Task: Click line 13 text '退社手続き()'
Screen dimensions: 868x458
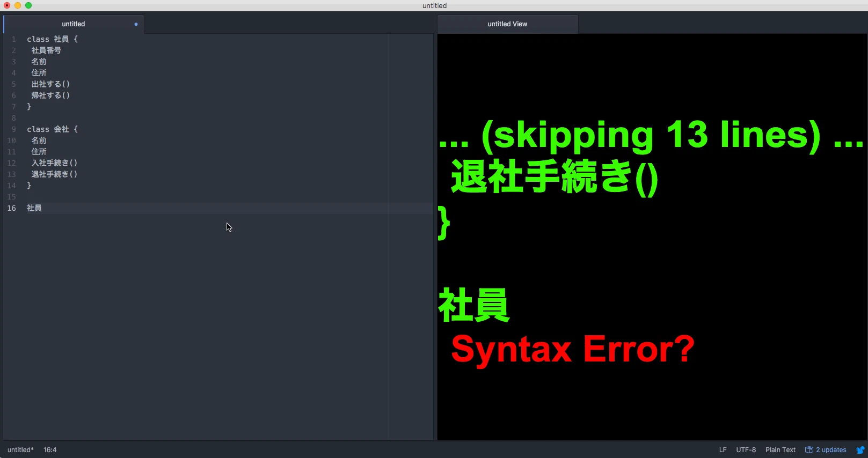Action: pos(54,174)
